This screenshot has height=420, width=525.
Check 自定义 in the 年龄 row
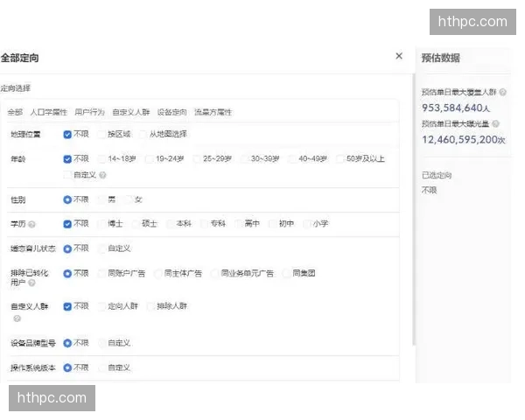click(67, 175)
